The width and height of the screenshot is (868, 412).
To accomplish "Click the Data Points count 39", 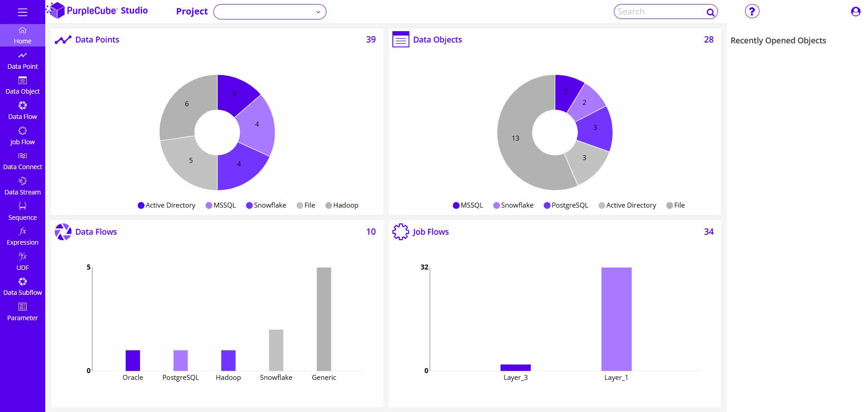I will [371, 40].
